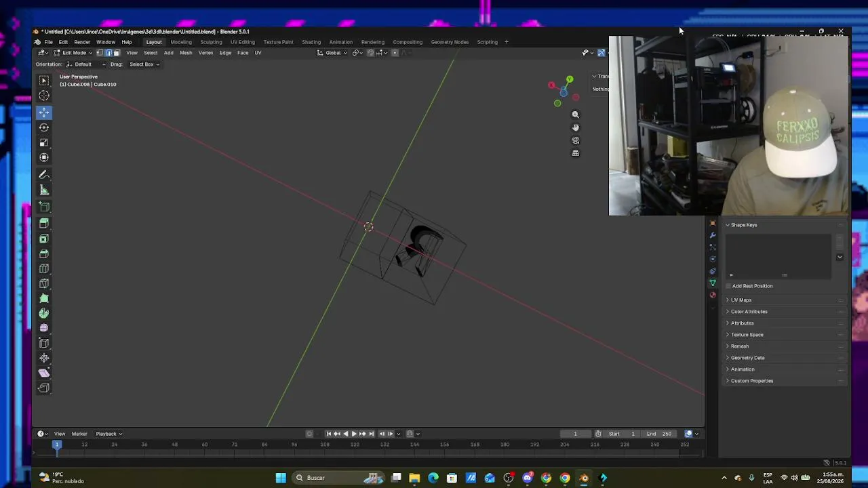Select the Annotate tool

click(x=44, y=175)
